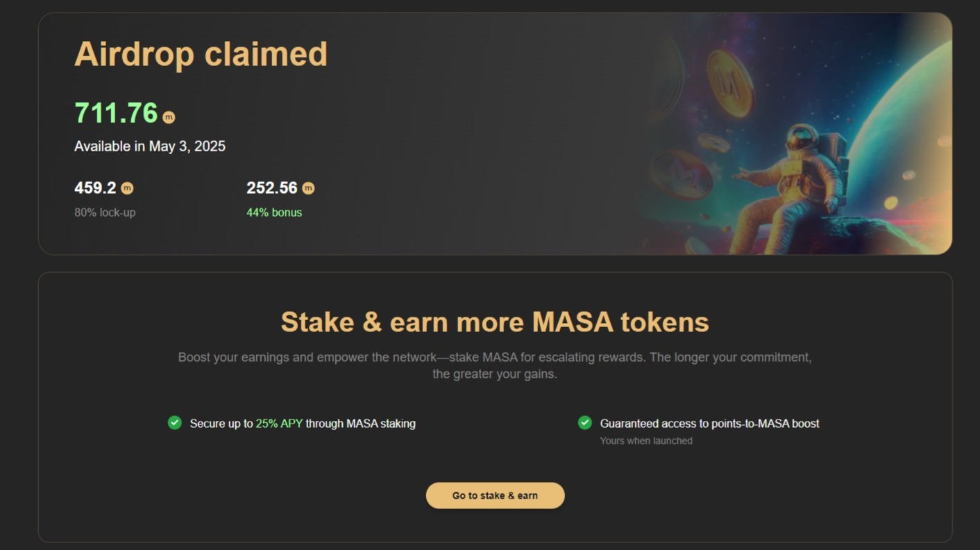
Task: Click the Available in May 3, 2025 text
Action: pyautogui.click(x=150, y=146)
